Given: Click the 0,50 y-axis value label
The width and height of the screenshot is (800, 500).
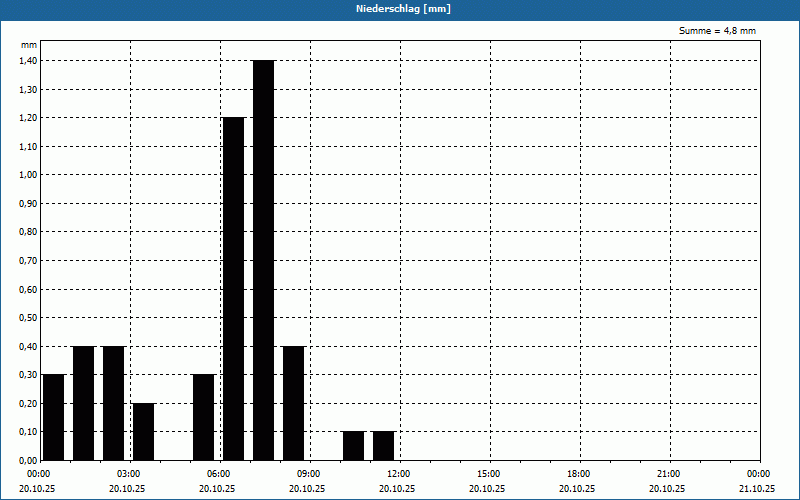Looking at the screenshot, I should pyautogui.click(x=28, y=318).
